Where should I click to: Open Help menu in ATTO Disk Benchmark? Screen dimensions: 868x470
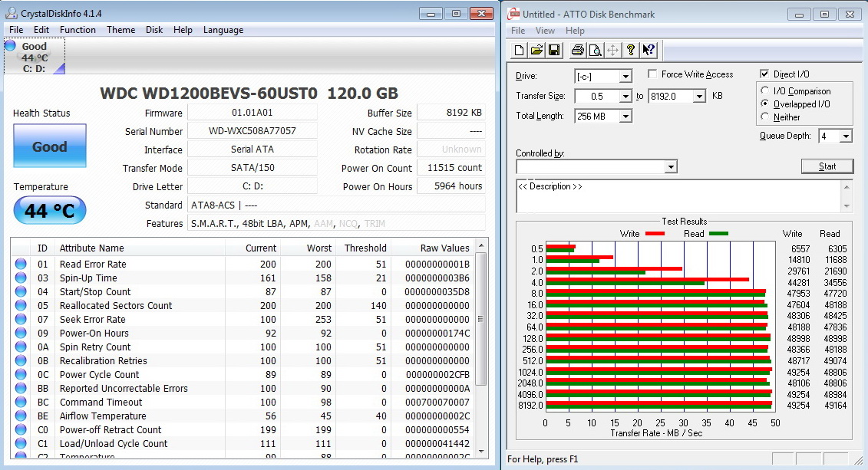(575, 31)
